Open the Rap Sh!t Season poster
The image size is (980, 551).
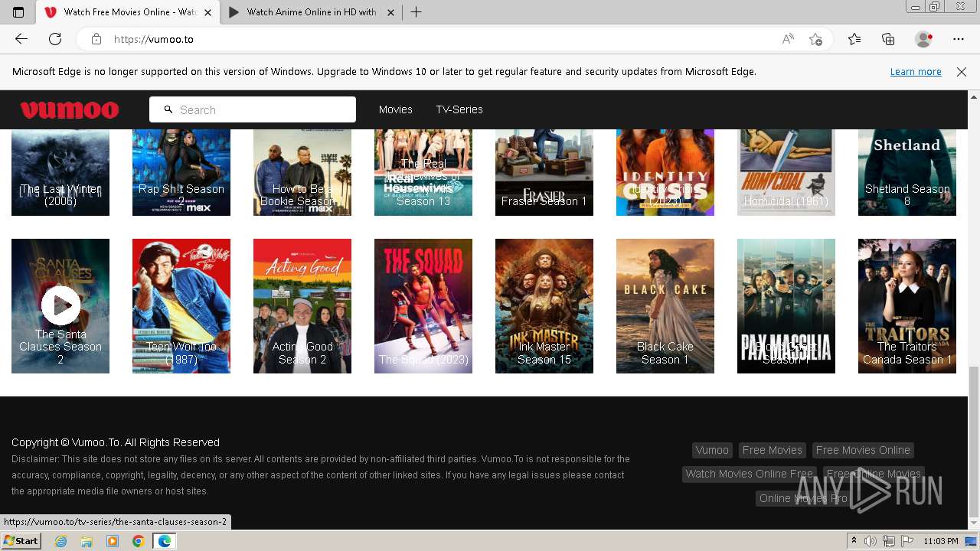coord(181,172)
